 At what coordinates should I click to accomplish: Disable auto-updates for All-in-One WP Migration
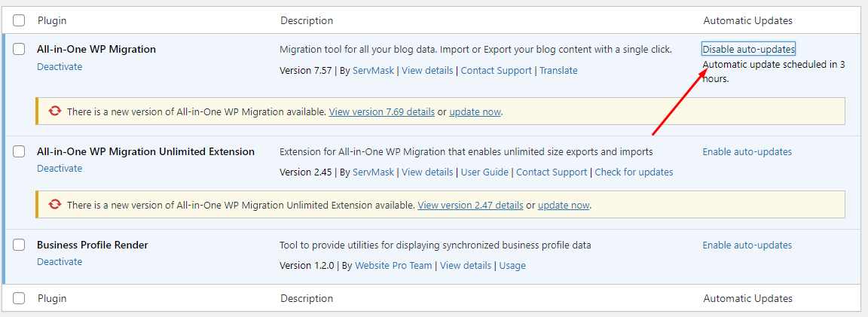pos(748,50)
